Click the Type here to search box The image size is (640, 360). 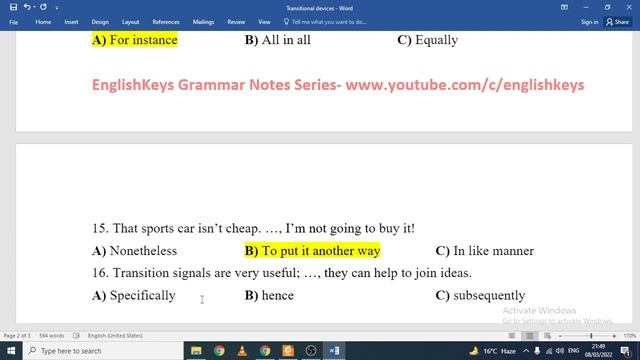point(103,351)
